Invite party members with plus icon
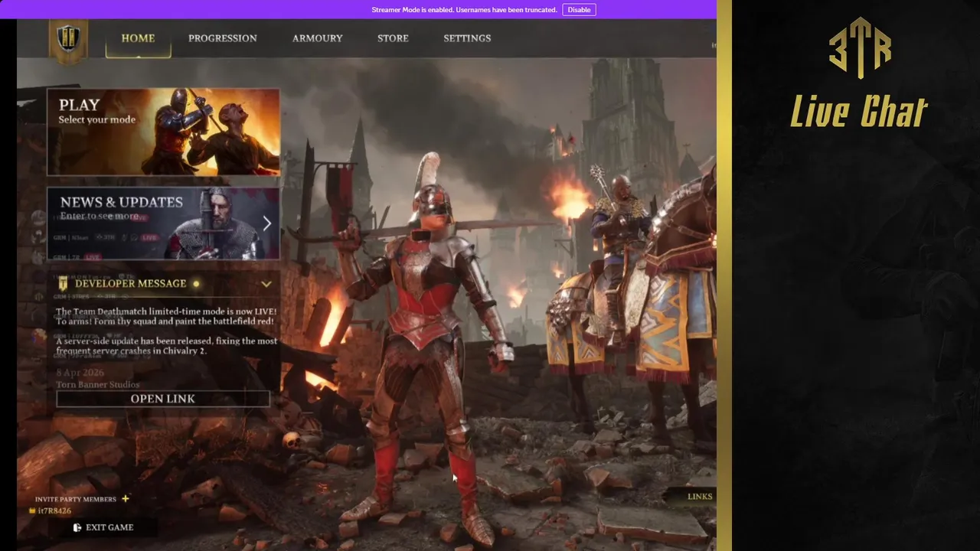Screen dimensions: 980x551 pyautogui.click(x=126, y=499)
